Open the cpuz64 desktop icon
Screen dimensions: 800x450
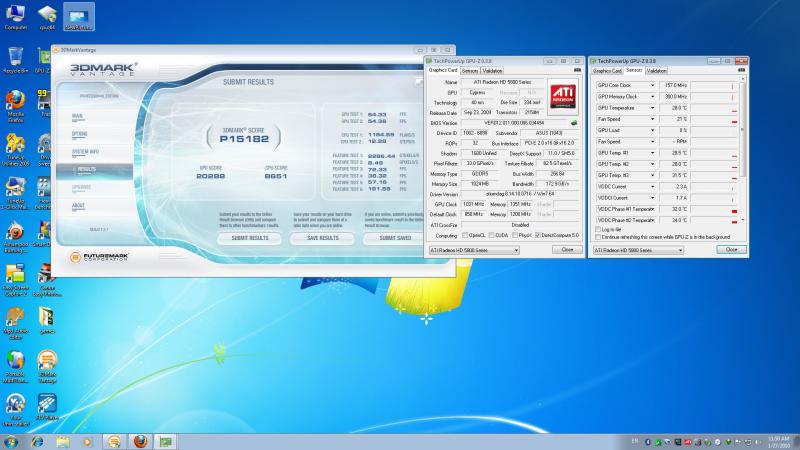(x=47, y=17)
